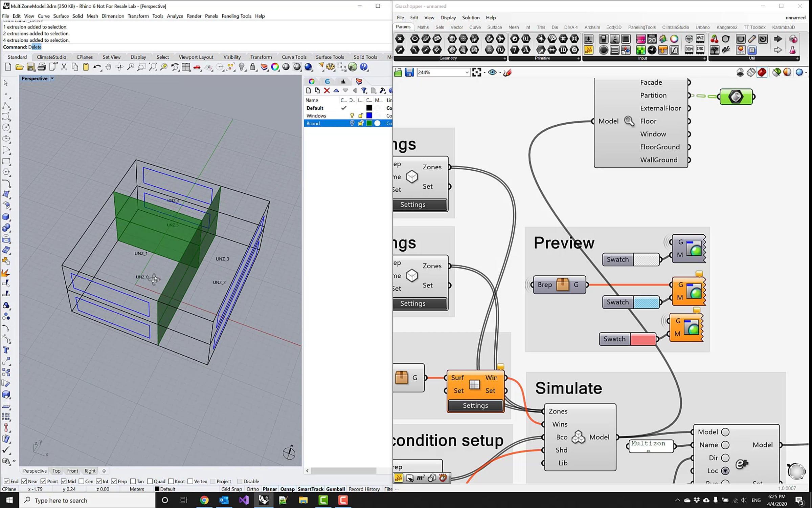This screenshot has width=812, height=508.
Task: Open the Solution menu in Grasshopper
Action: click(471, 18)
